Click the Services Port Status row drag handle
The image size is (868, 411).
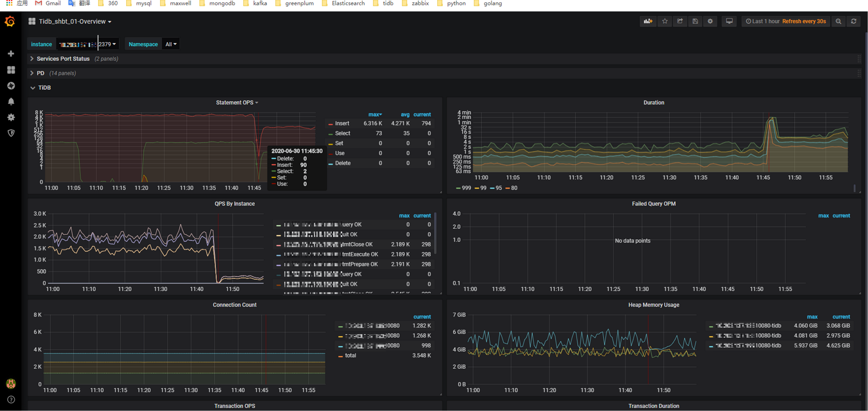(859, 59)
